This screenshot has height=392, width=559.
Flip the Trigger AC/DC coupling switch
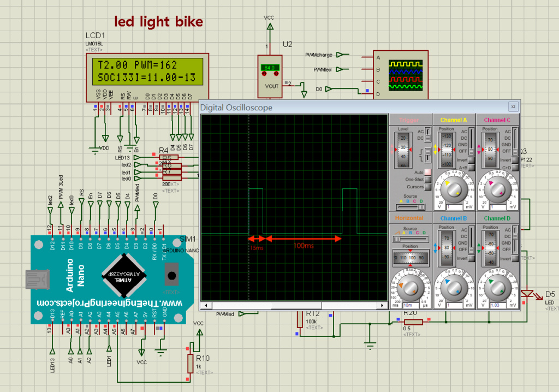pos(427,135)
